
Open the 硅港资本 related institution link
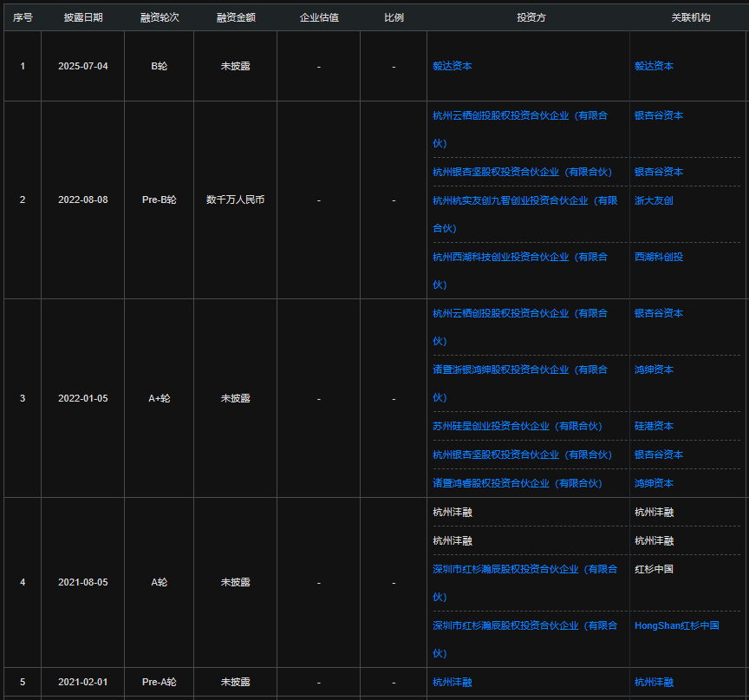click(x=654, y=426)
